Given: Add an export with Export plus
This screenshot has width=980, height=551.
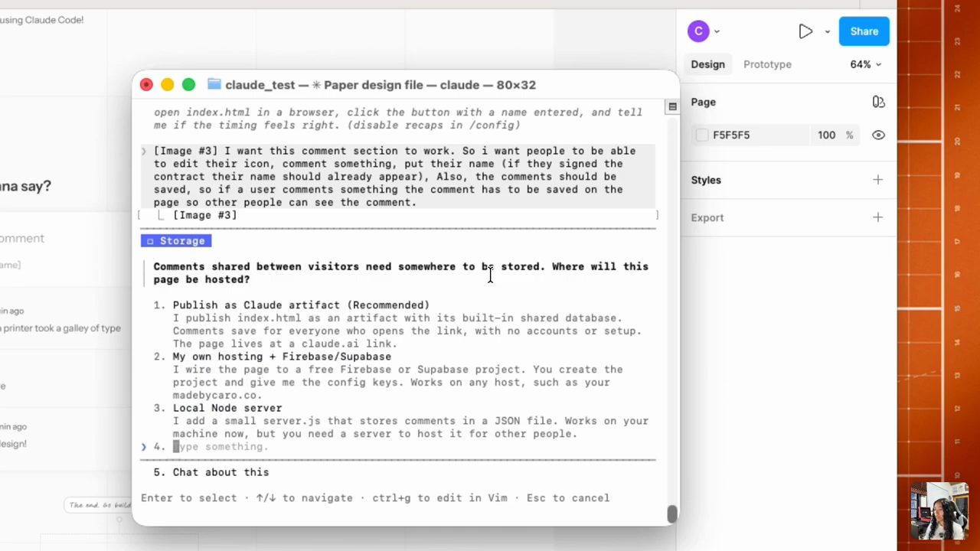Looking at the screenshot, I should click(x=878, y=217).
